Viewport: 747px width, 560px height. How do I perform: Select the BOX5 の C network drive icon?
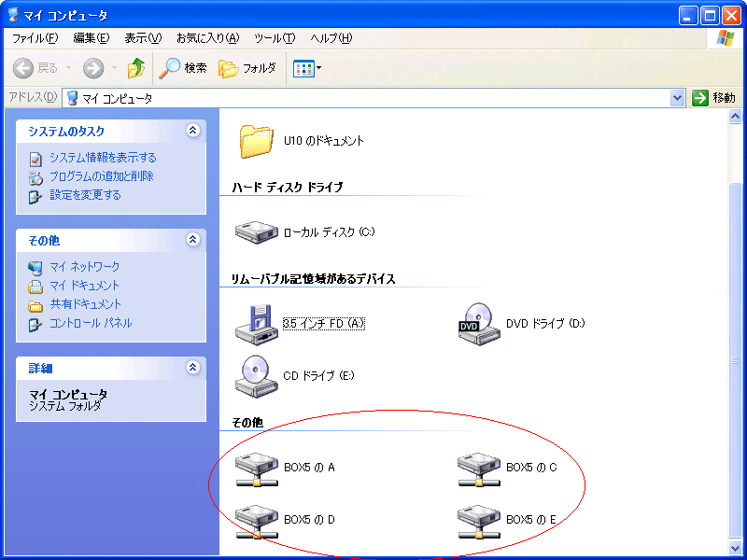click(x=479, y=469)
